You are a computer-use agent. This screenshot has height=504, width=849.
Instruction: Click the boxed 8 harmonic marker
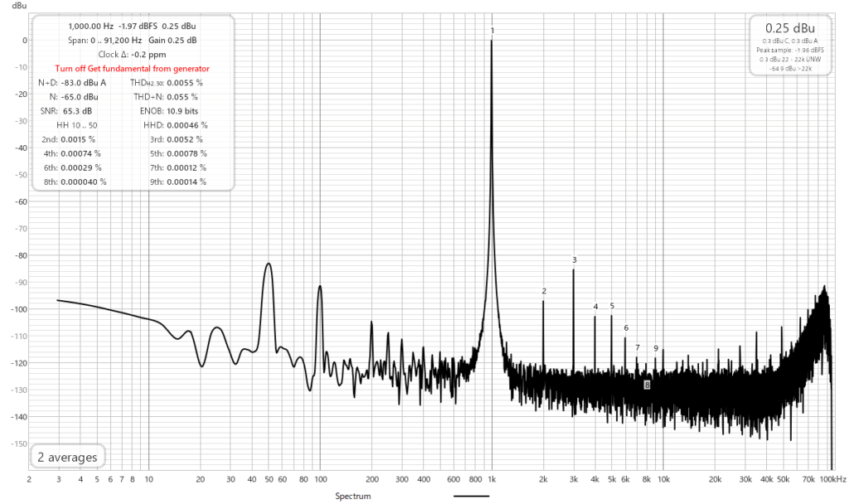coord(647,385)
